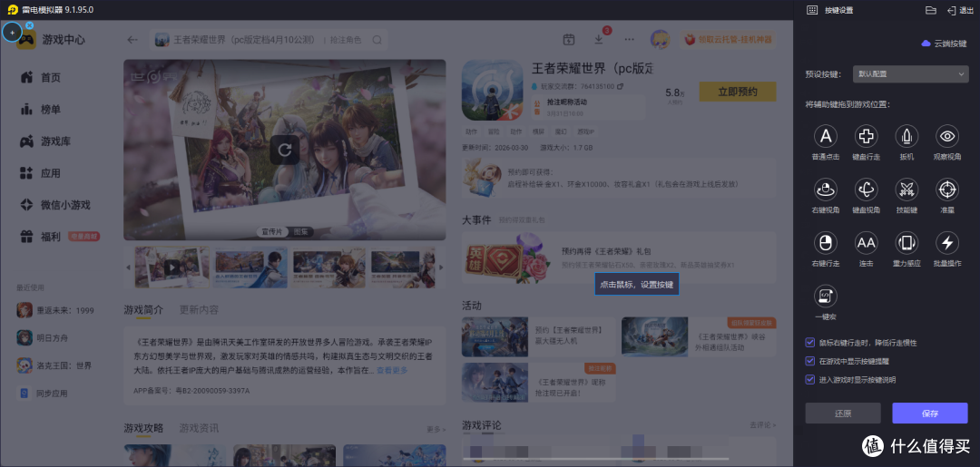This screenshot has width=980, height=467.
Task: Open the 峡谷外相通组队活动 activity card
Action: [x=699, y=336]
